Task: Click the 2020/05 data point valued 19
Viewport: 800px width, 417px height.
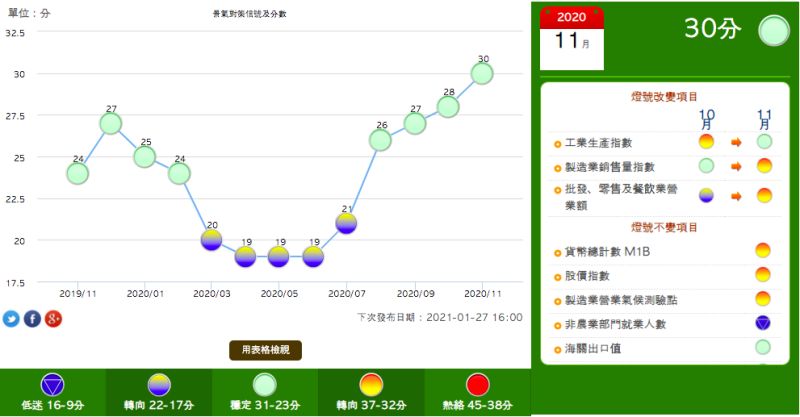Action: coord(279,257)
